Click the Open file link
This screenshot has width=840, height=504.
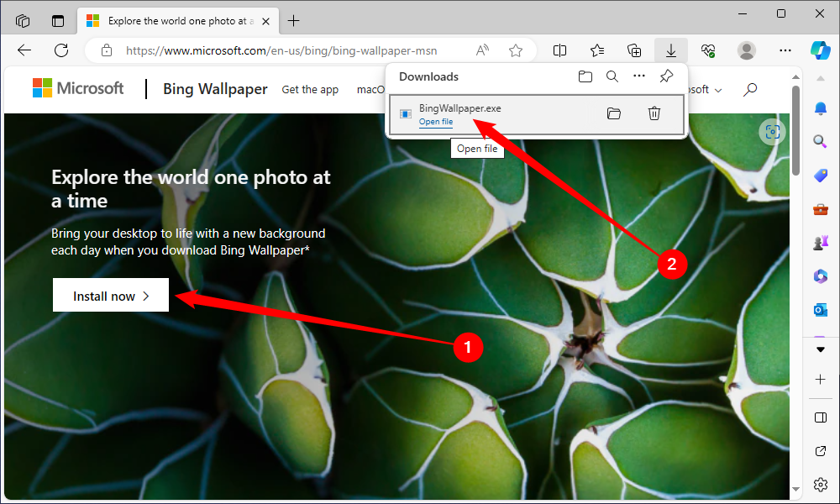tap(435, 122)
